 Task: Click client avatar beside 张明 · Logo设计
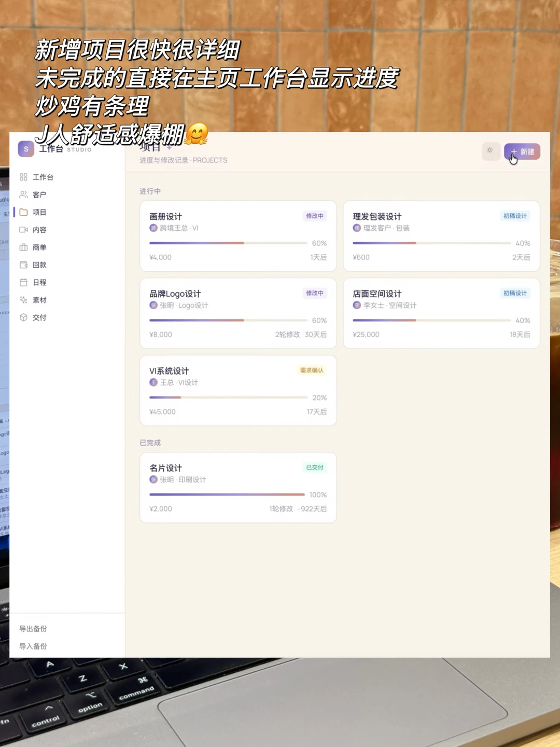[153, 305]
